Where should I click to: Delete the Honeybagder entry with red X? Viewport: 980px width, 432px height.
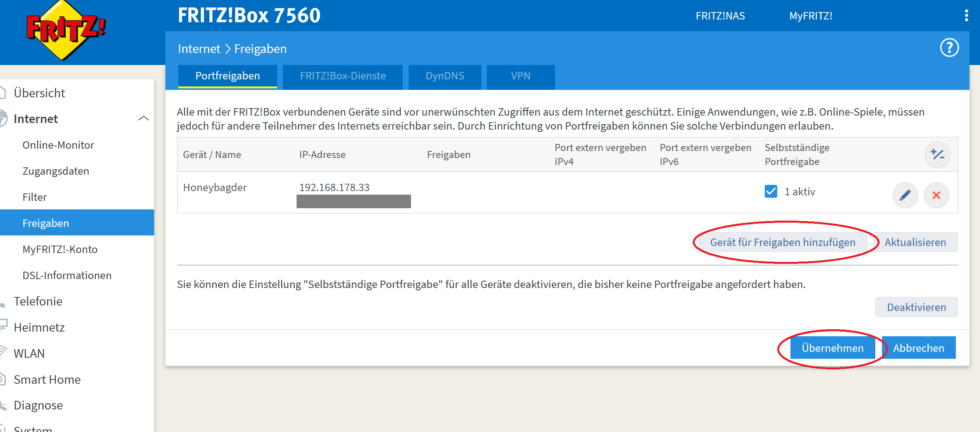point(936,195)
